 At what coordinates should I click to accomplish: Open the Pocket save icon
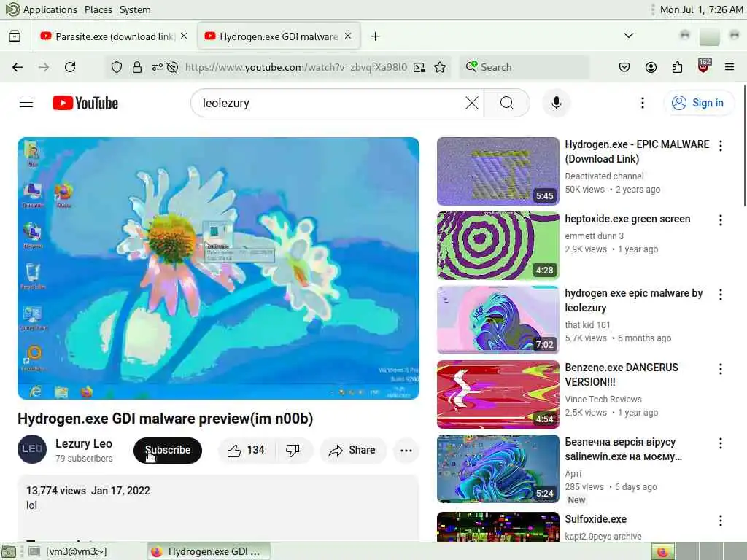coord(624,67)
